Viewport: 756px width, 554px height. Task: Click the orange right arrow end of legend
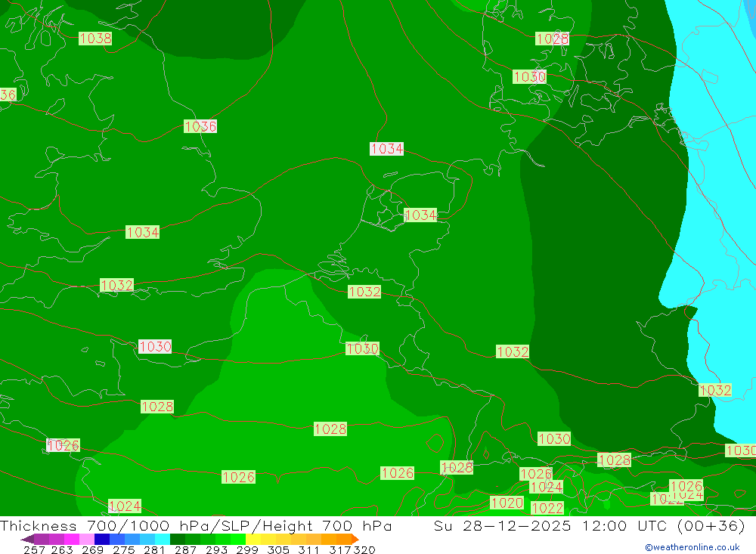tap(355, 539)
